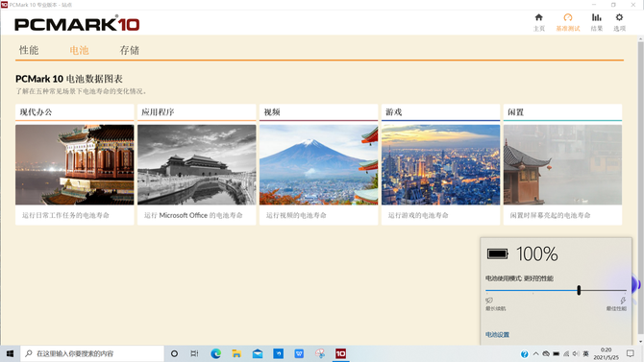Open the 视频 Mount Fuji thumbnail
The width and height of the screenshot is (644, 362).
point(319,164)
